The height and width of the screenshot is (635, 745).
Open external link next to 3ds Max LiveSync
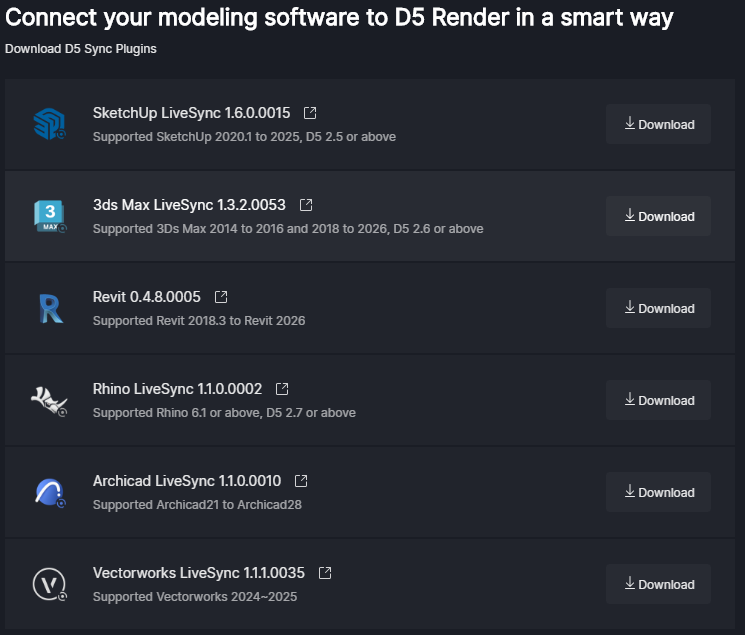[306, 205]
